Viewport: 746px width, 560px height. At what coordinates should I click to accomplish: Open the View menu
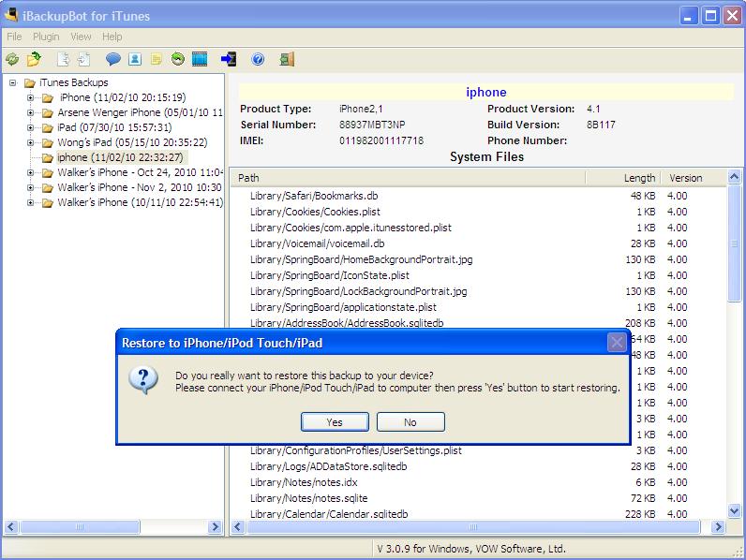pos(81,37)
